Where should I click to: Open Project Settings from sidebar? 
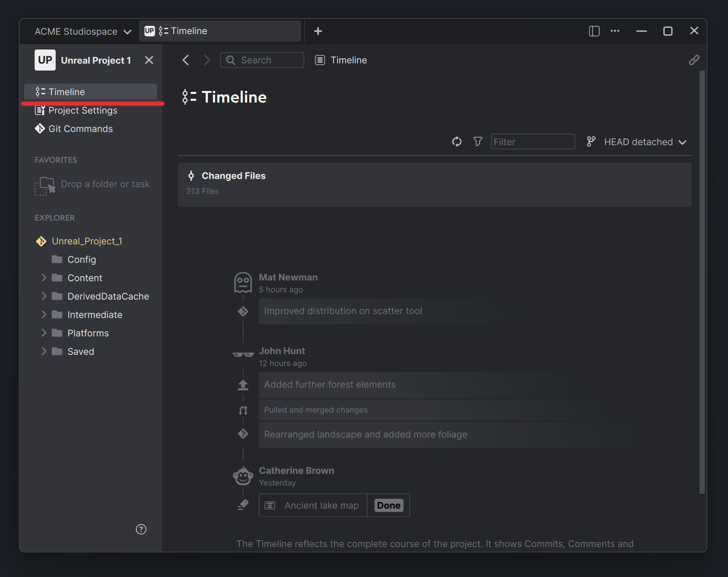[83, 110]
